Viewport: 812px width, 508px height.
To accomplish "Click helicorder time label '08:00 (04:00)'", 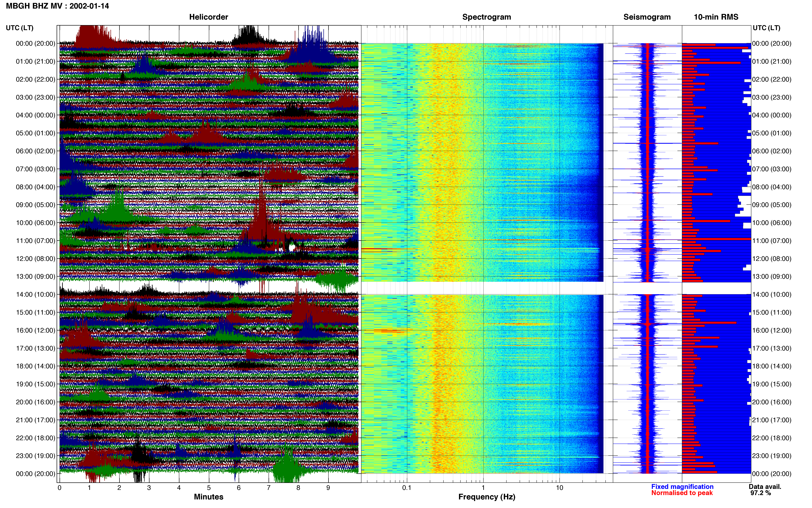I will 36,187.
